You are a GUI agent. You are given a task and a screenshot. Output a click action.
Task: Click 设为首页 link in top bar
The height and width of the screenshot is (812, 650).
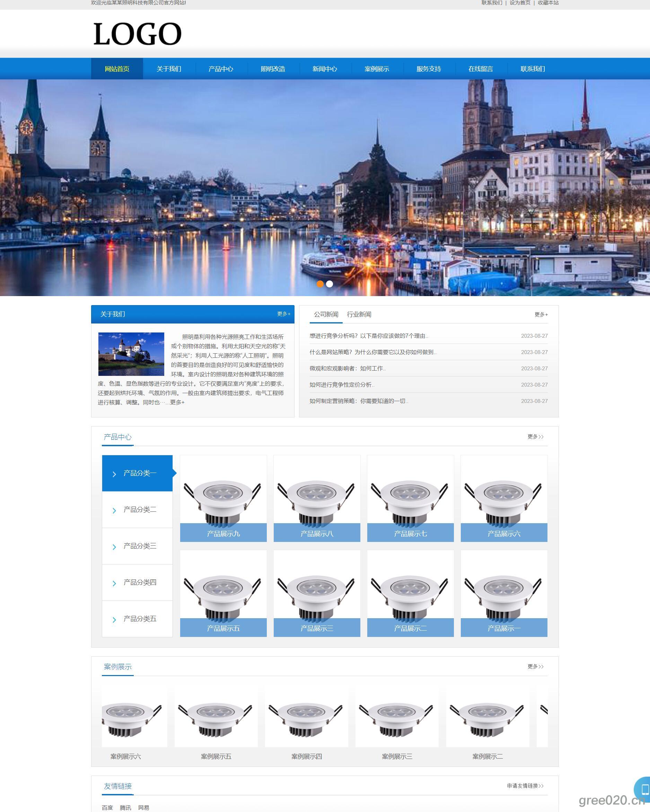[520, 3]
